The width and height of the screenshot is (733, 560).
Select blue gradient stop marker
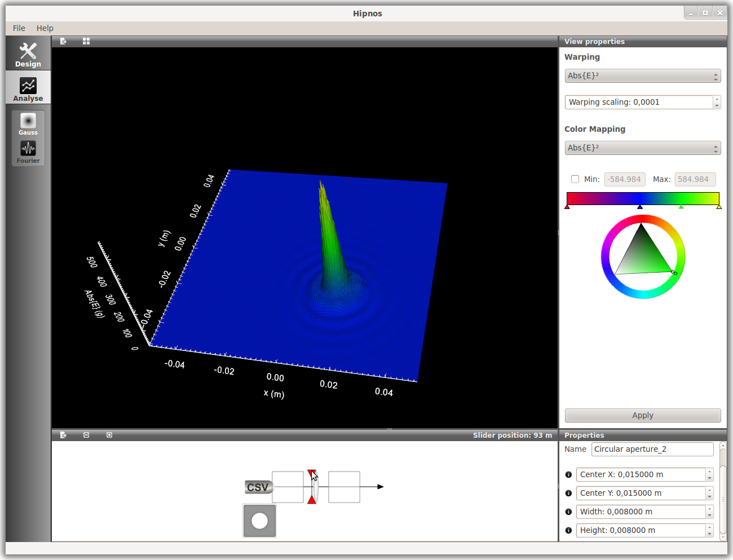(640, 207)
